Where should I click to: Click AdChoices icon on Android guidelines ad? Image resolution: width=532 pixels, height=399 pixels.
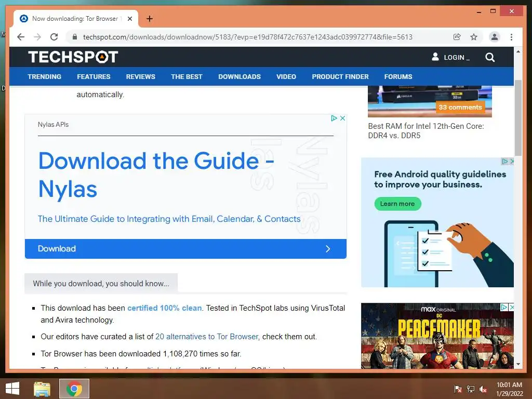coord(505,162)
